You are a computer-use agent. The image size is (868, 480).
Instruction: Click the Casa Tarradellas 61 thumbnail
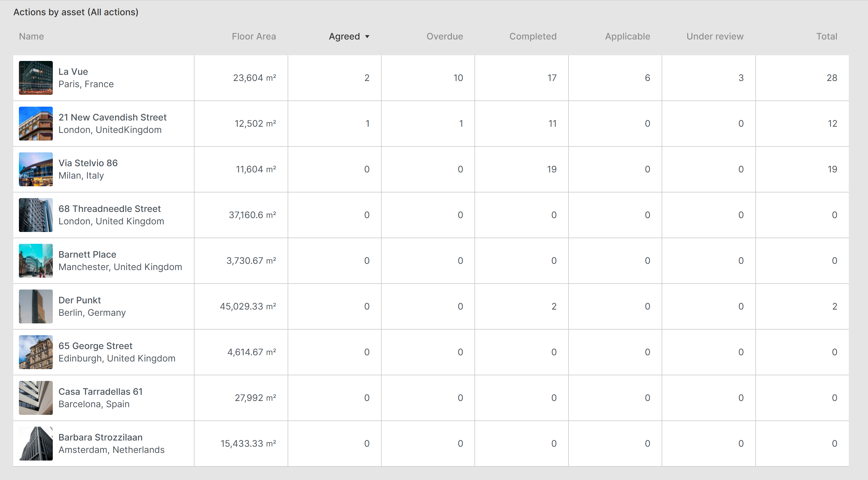pos(36,398)
